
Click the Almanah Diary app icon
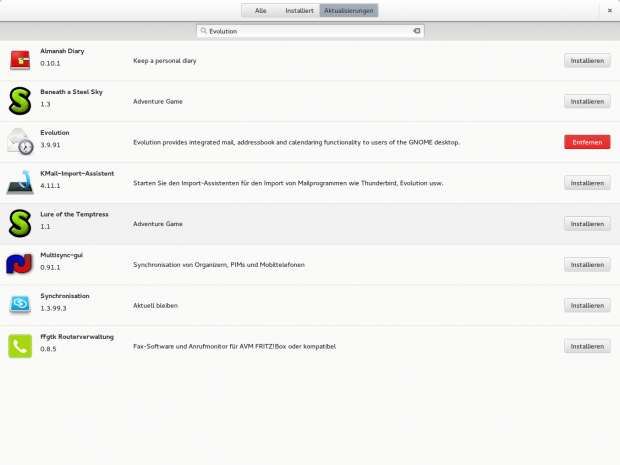click(20, 60)
